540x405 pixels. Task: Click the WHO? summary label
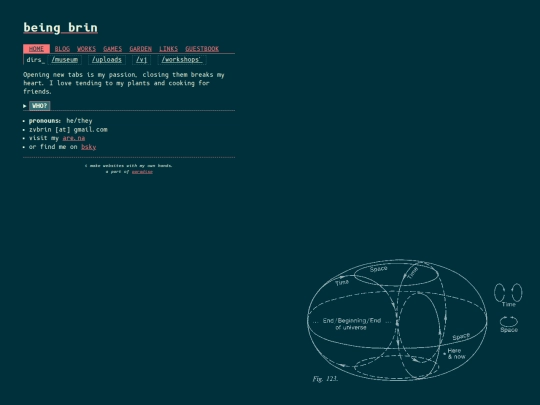(x=40, y=106)
